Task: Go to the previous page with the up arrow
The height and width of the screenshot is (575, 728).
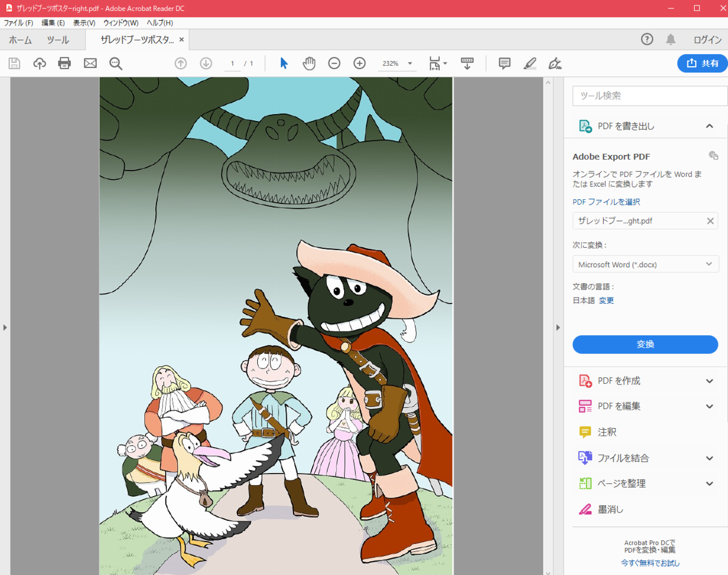Action: (181, 63)
